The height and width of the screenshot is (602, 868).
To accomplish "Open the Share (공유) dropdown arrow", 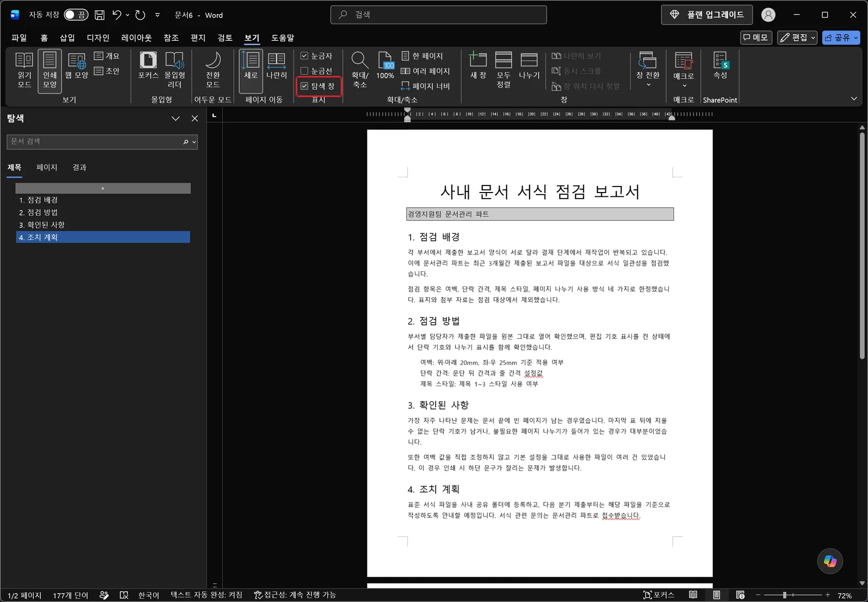I will [x=856, y=37].
